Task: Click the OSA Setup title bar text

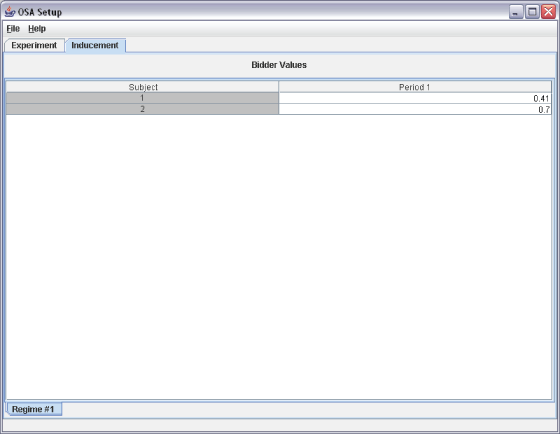Action: [40, 12]
